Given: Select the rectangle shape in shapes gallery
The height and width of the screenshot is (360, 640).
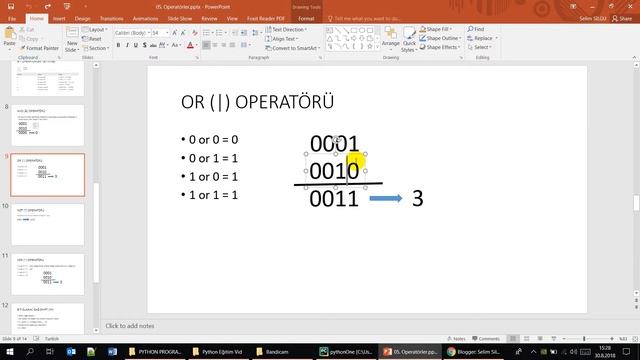Looking at the screenshot, I should (354, 30).
